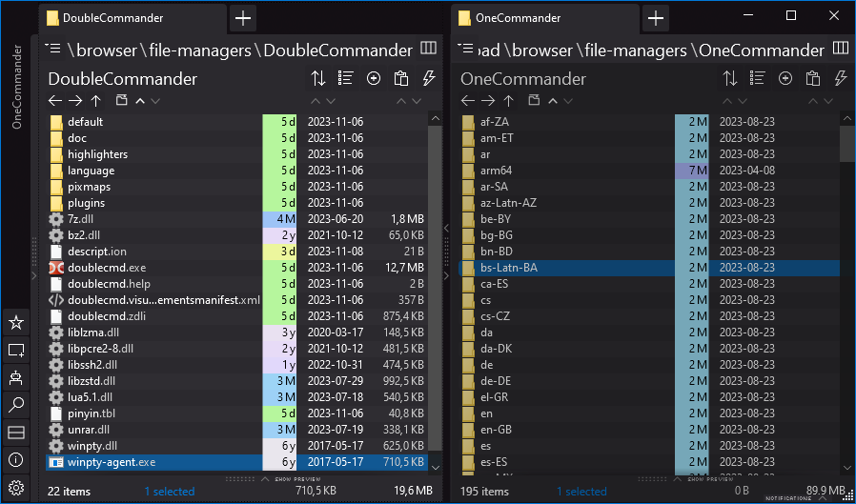Click the info icon in sidebar
The image size is (856, 504).
(15, 460)
